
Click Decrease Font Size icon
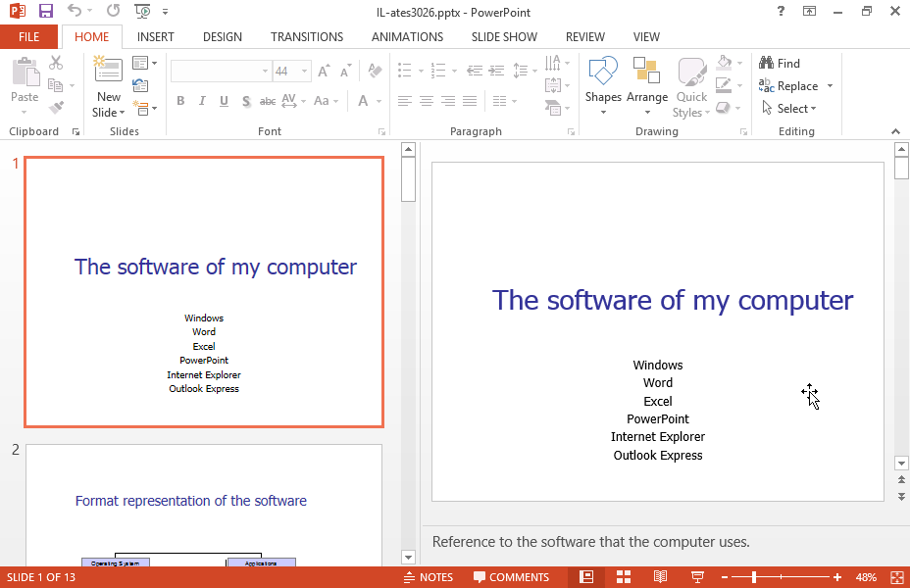(345, 71)
